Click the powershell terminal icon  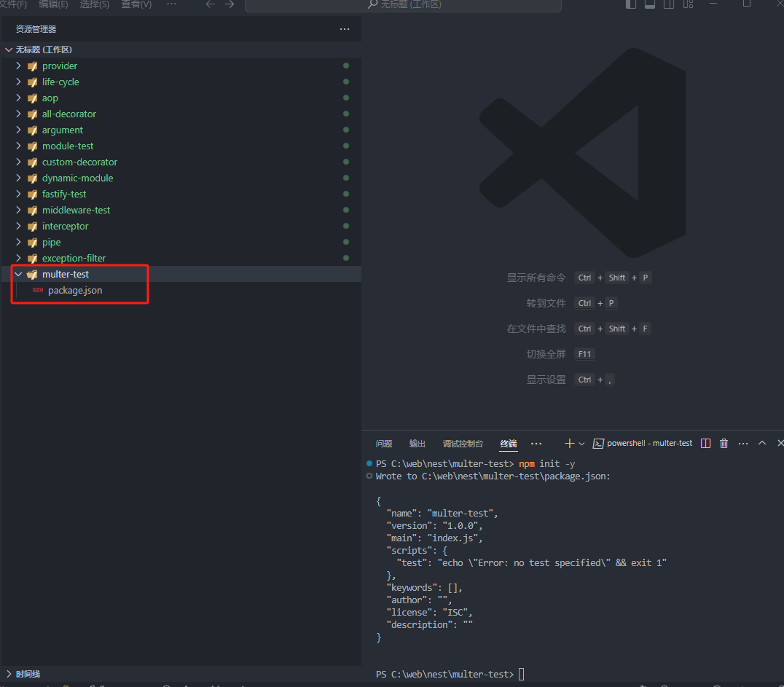click(x=598, y=444)
